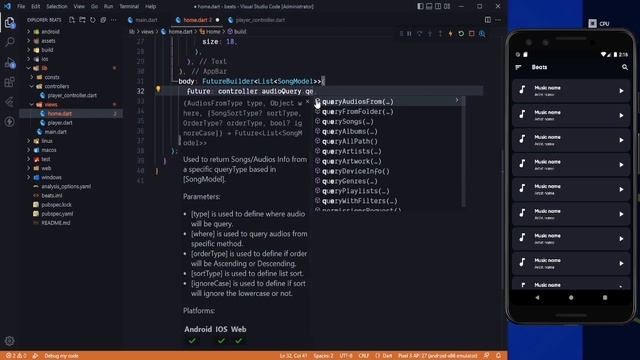The width and height of the screenshot is (640, 360).
Task: Open player.dart in Explorer
Action: (60, 122)
